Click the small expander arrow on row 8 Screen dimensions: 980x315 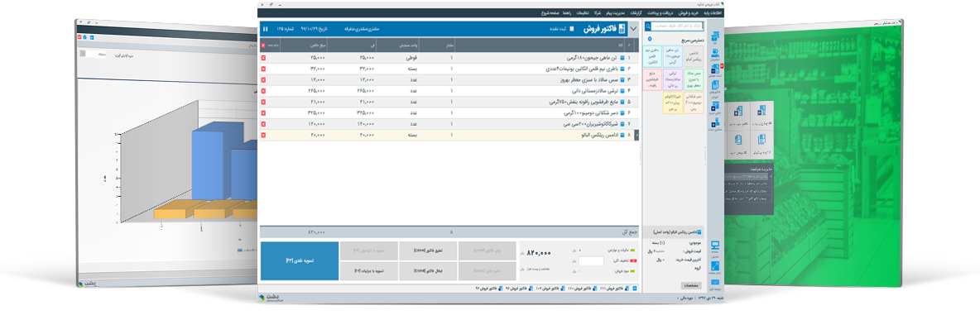(x=637, y=135)
